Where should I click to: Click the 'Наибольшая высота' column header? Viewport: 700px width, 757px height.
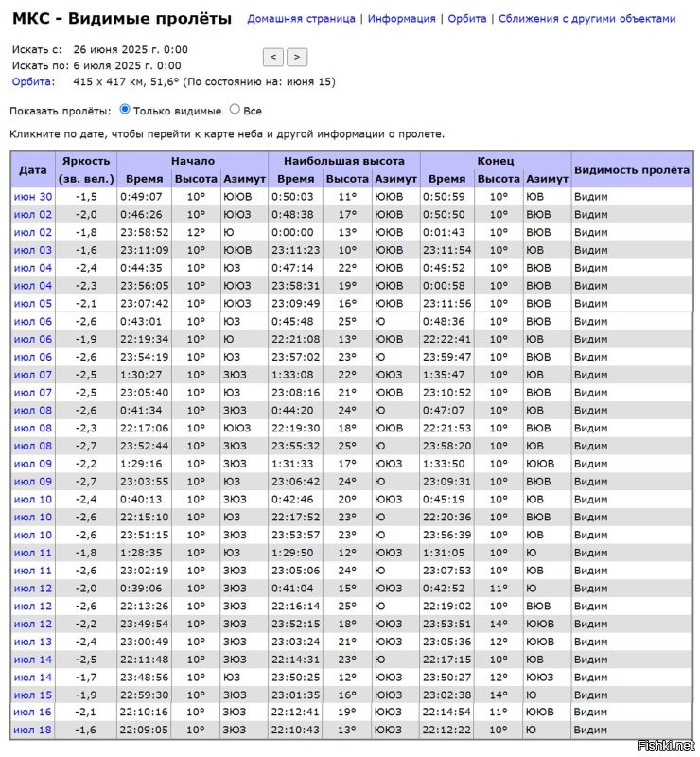click(344, 161)
